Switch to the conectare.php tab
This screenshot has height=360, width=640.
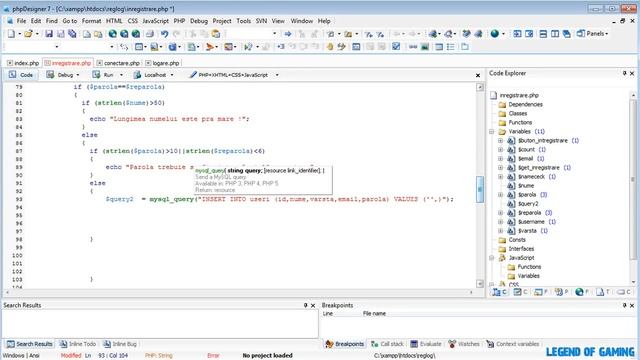118,63
